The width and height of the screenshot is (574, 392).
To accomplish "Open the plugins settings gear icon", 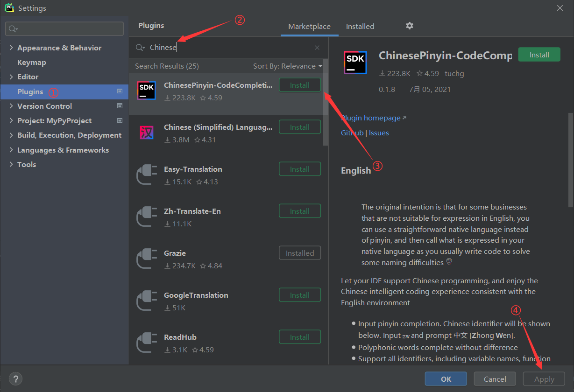I will [410, 26].
